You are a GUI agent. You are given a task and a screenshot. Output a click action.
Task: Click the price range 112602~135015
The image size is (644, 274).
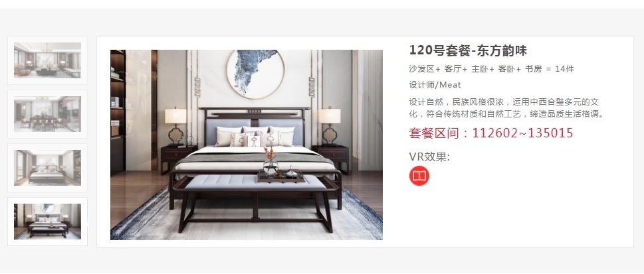[522, 133]
